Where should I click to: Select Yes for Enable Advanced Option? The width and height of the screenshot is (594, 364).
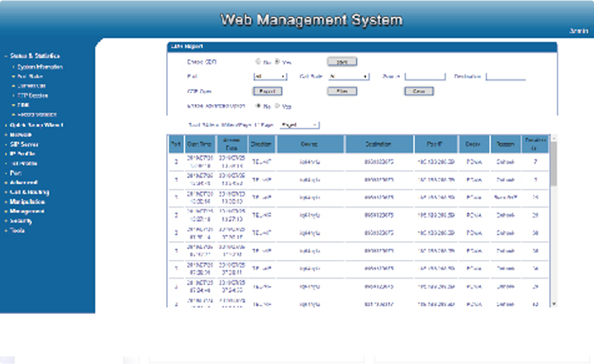[277, 106]
